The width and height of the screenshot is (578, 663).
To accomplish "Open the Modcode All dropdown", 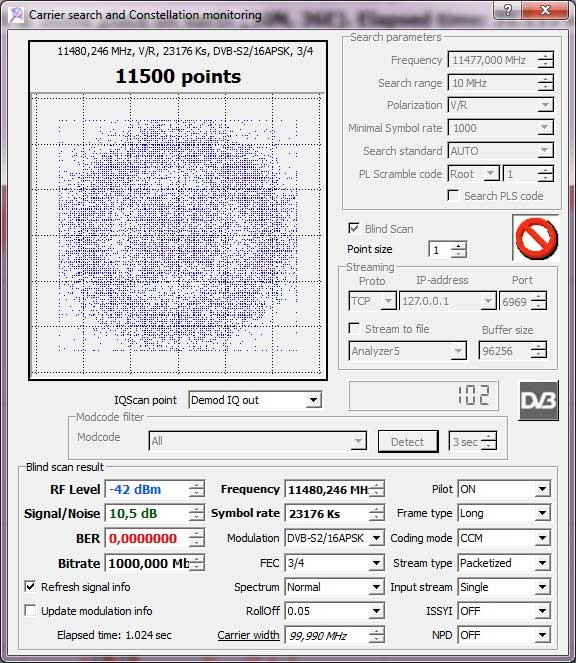I will [358, 441].
